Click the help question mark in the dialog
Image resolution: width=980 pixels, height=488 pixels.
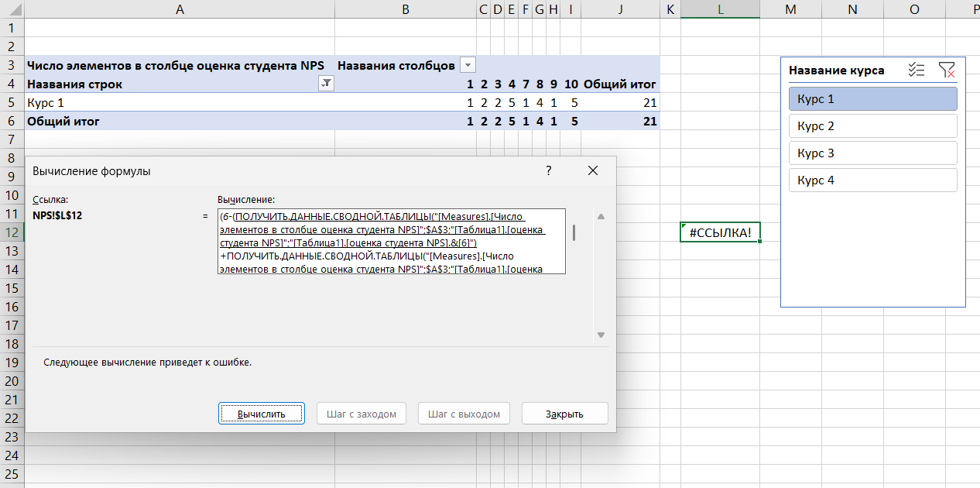(x=549, y=170)
